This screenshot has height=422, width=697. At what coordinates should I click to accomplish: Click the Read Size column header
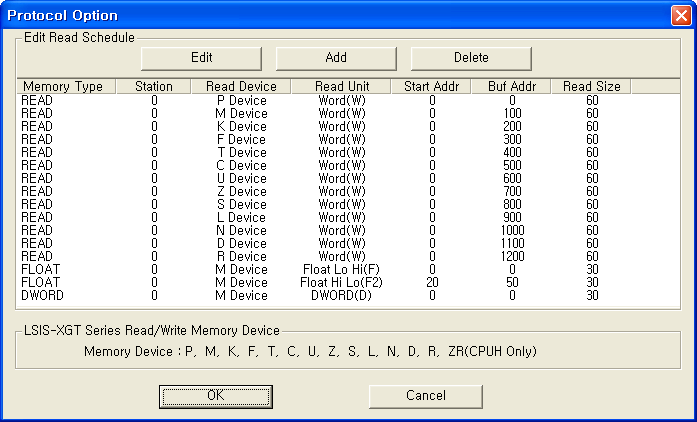pos(592,86)
